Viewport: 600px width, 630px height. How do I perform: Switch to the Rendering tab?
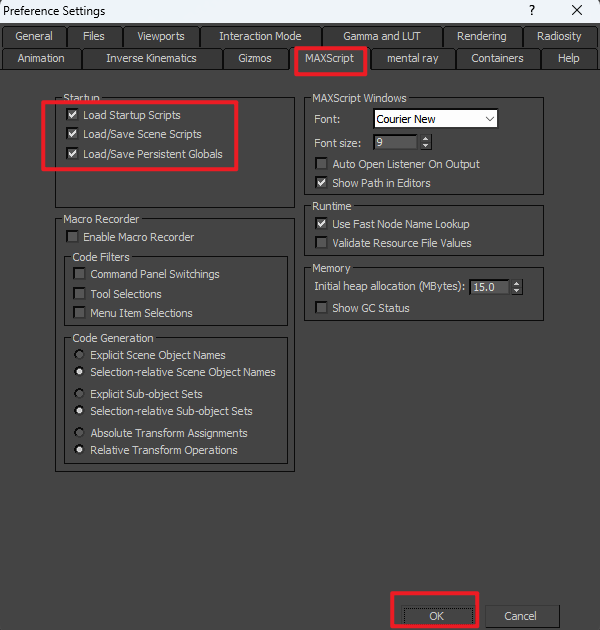coord(482,37)
